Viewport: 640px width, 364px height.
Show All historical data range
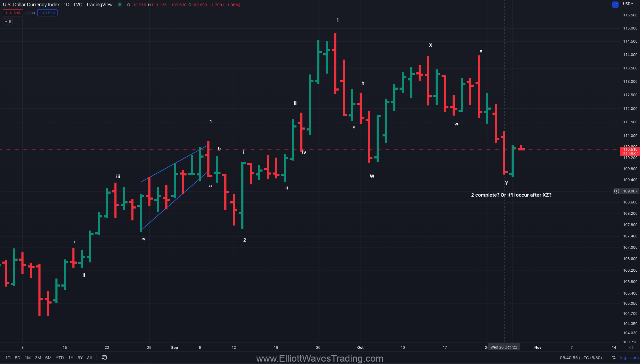pos(89,358)
